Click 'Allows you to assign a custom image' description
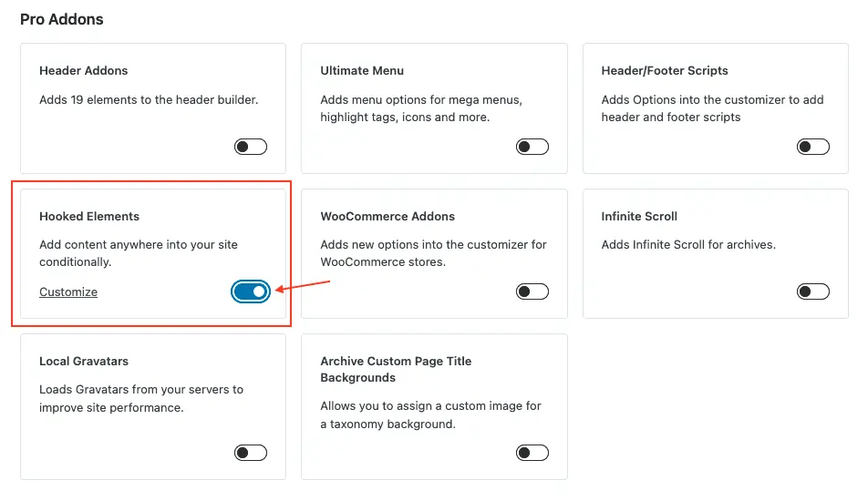The width and height of the screenshot is (868, 501). [430, 415]
